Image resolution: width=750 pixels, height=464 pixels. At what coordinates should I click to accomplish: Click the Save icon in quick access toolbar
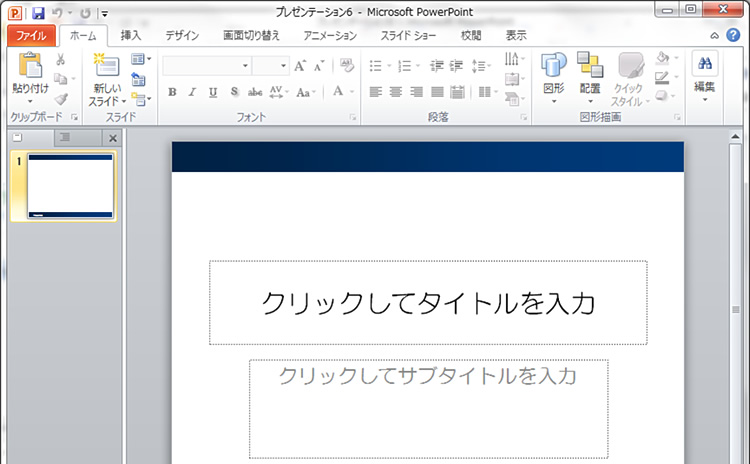pos(38,13)
